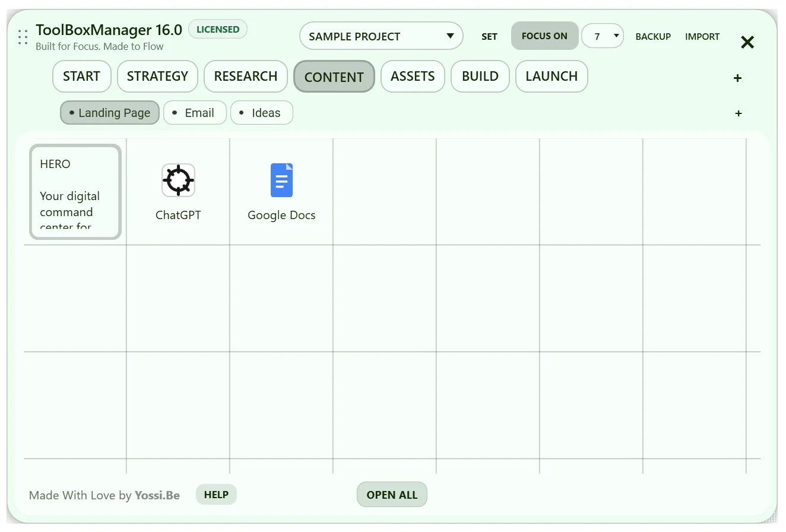
Task: Open the ChatGPT tool icon
Action: click(178, 180)
